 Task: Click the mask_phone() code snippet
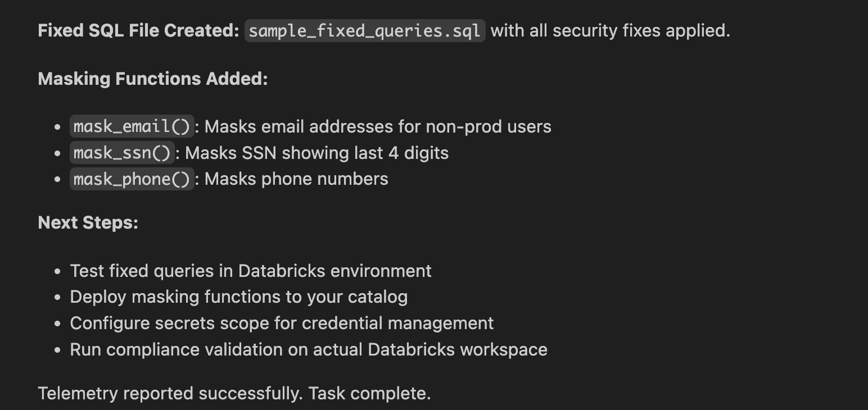coord(132,179)
